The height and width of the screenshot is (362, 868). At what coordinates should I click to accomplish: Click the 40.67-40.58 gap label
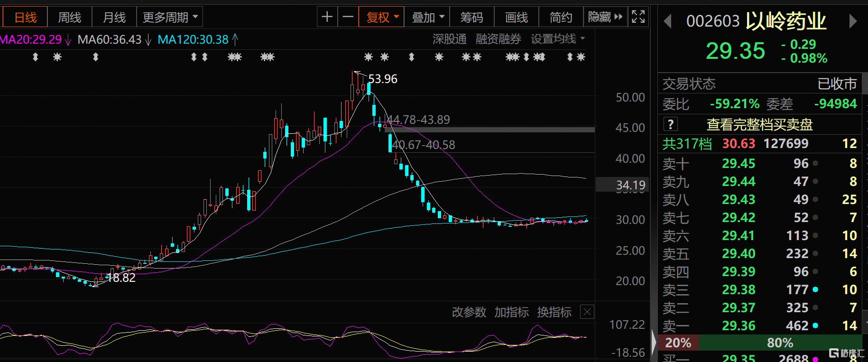coord(424,145)
